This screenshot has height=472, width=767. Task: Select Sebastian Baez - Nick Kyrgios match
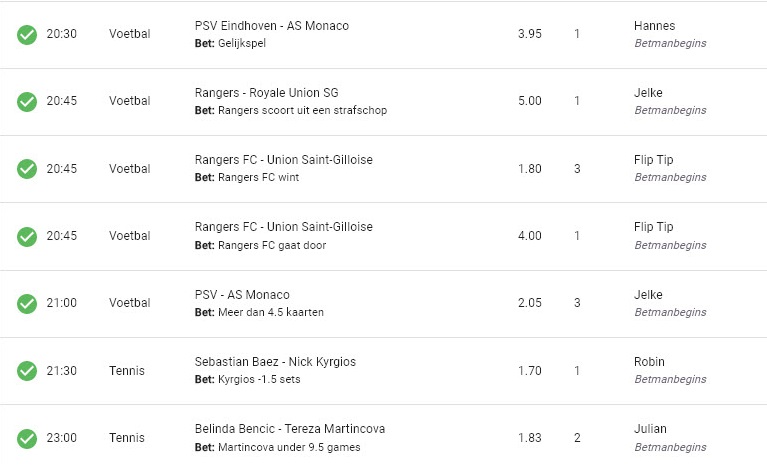pos(275,362)
